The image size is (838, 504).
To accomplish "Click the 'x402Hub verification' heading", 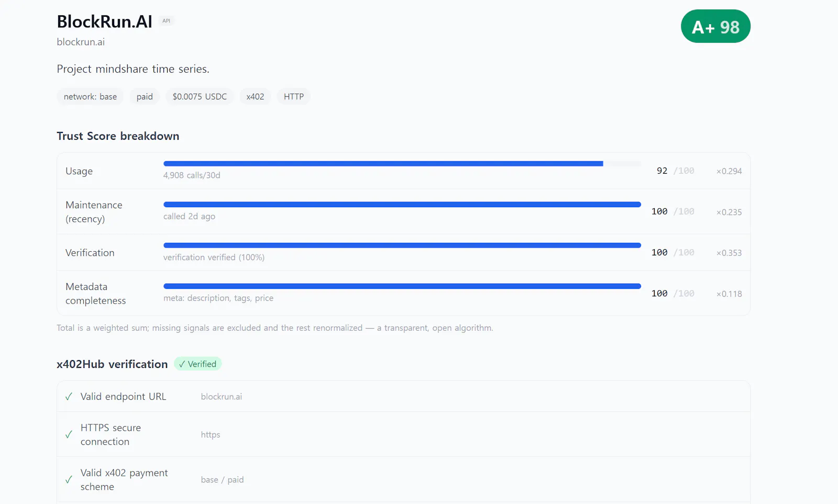I will click(112, 364).
